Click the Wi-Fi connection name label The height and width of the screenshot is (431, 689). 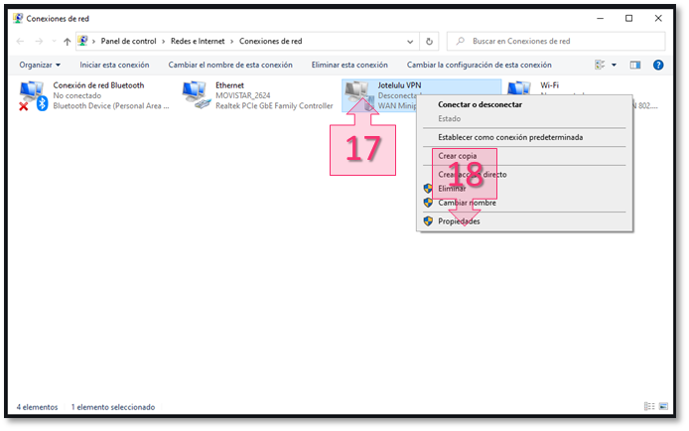pyautogui.click(x=549, y=85)
